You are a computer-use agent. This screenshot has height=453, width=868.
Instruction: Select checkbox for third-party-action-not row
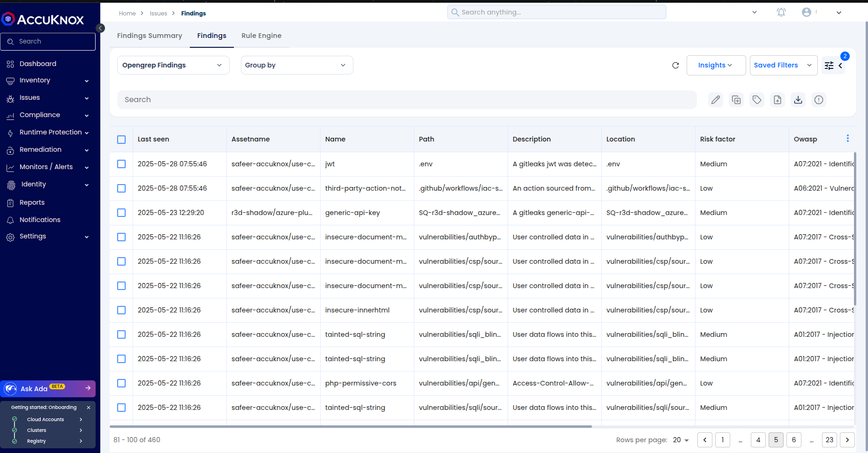coord(121,188)
